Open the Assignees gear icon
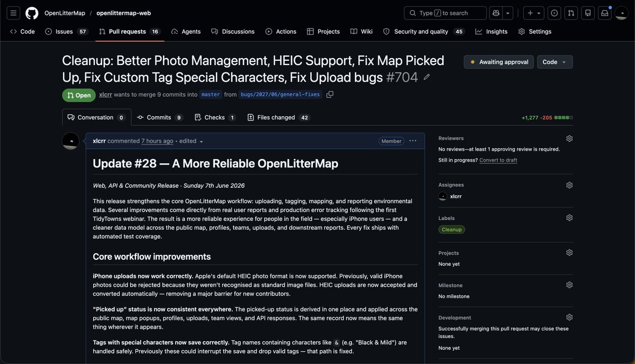 [569, 185]
